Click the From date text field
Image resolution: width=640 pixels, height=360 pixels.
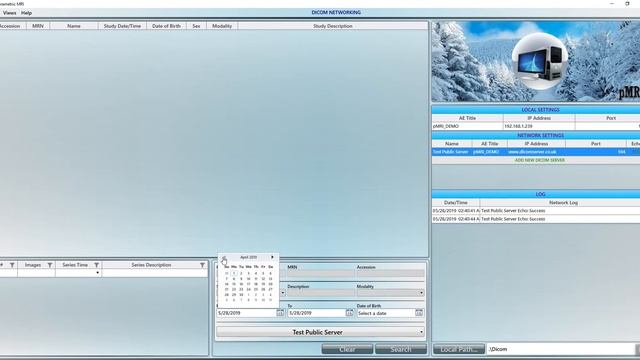pos(247,313)
